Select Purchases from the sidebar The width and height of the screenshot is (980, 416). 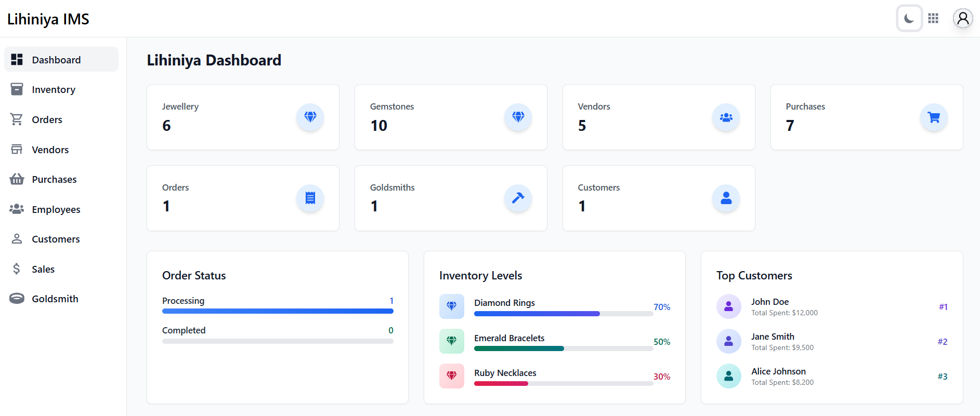61,179
